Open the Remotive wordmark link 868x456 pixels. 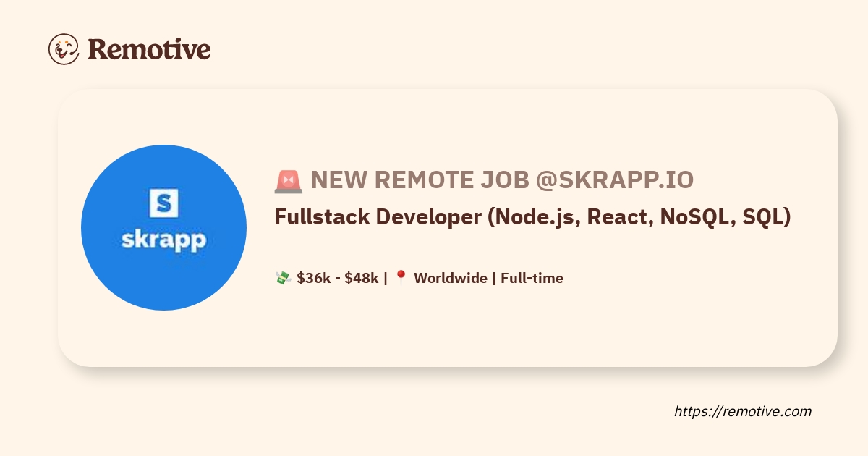(x=149, y=49)
